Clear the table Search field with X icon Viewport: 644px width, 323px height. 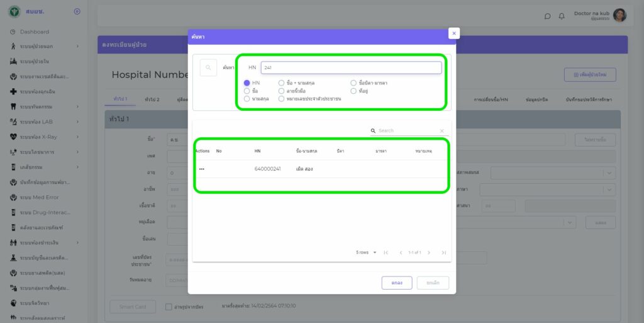441,131
